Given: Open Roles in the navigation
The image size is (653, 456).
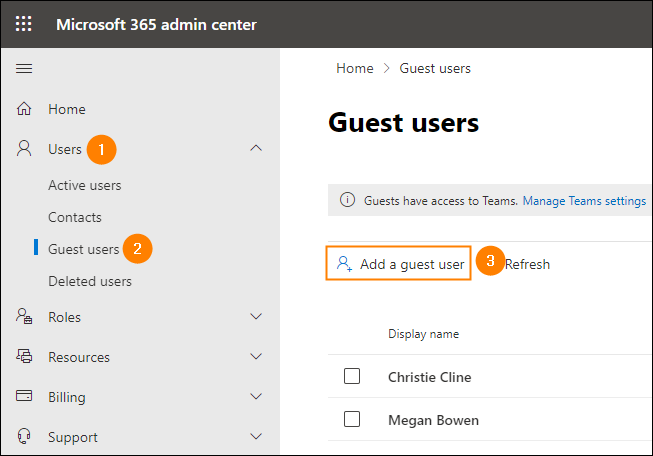Looking at the screenshot, I should (x=64, y=317).
